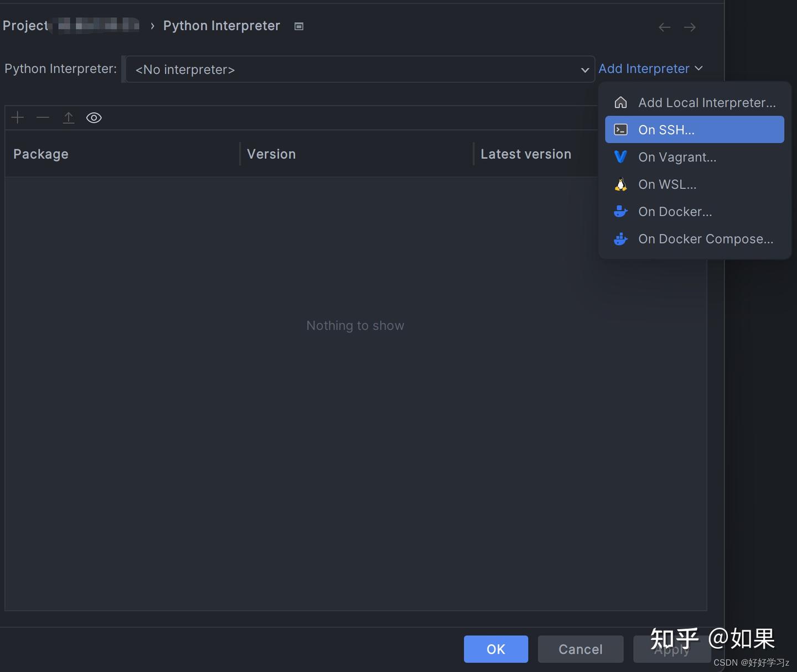Click the Package column header
Screen dimensions: 797x672
(x=40, y=154)
